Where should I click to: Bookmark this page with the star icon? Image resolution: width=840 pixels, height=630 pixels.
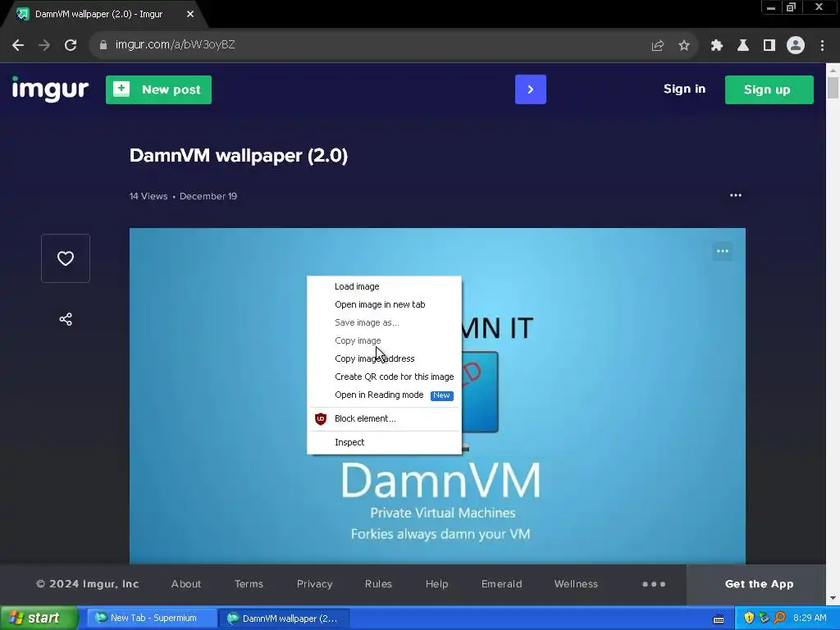(683, 46)
